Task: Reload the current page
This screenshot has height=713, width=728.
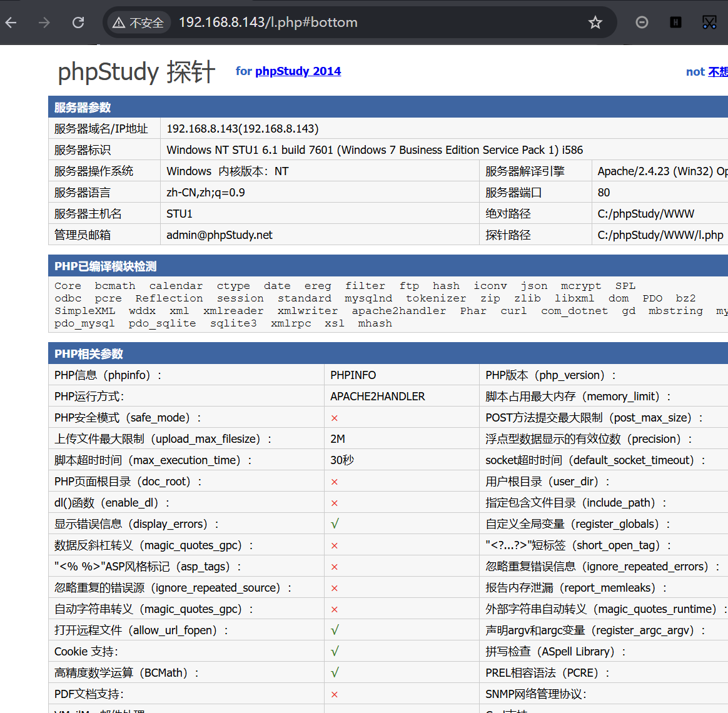Action: point(78,23)
